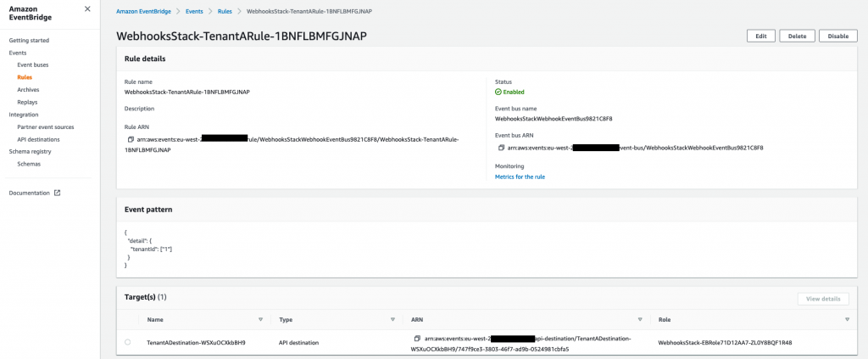Go to Rules breadcrumb link
Viewport: 868px width, 359px height.
[225, 11]
